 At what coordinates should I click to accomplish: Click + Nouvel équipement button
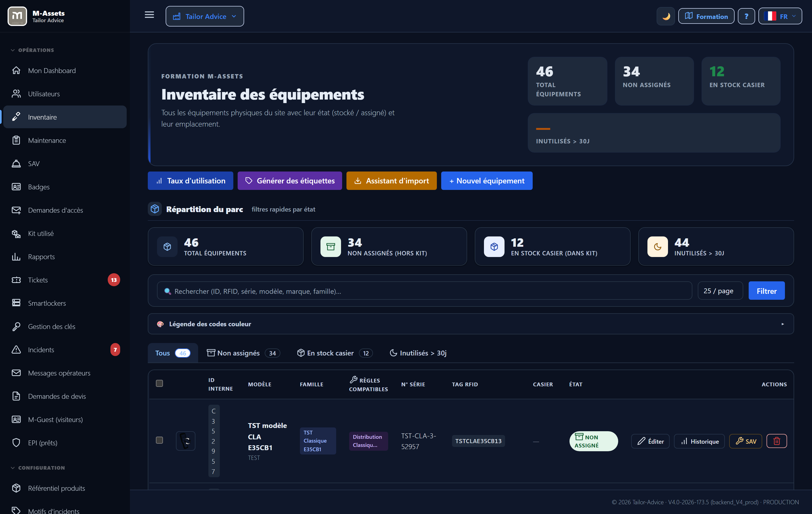pyautogui.click(x=487, y=181)
